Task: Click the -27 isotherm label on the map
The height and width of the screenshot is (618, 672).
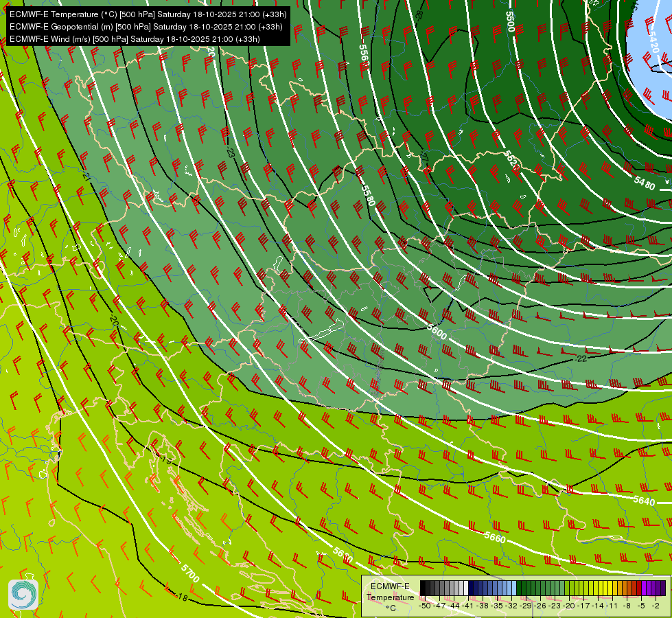Action: pyautogui.click(x=424, y=157)
